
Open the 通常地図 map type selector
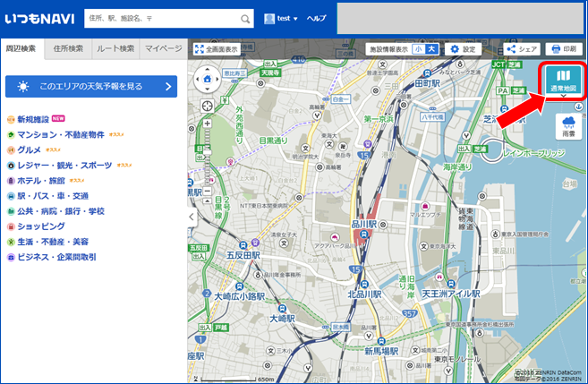(x=563, y=81)
